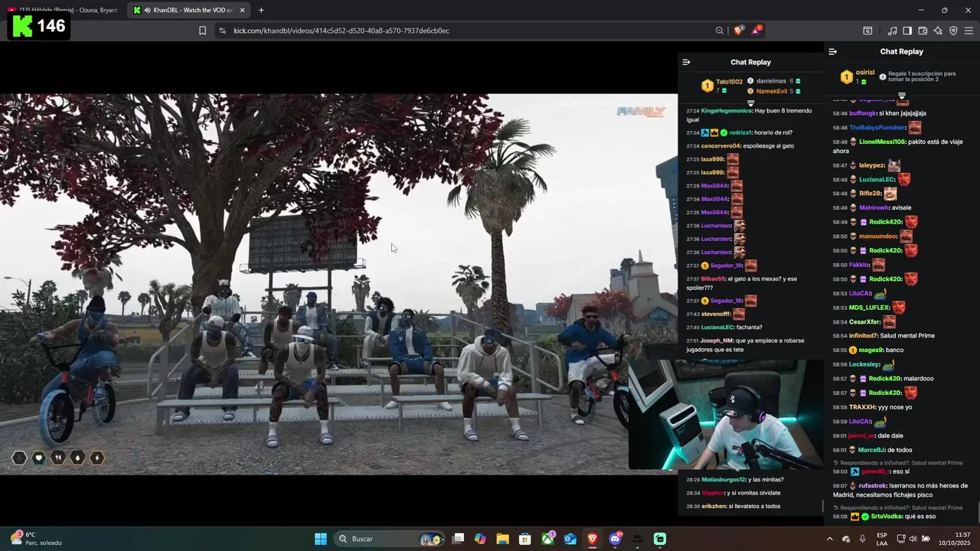The image size is (980, 551).
Task: Toggle the browser sidebar panel icon
Action: (x=907, y=31)
